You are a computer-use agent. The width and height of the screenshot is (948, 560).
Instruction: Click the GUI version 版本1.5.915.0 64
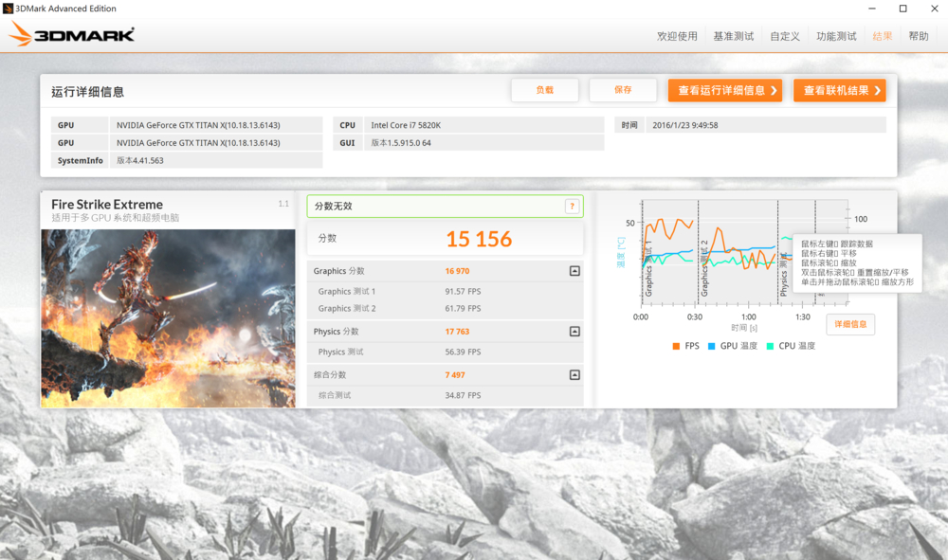401,142
